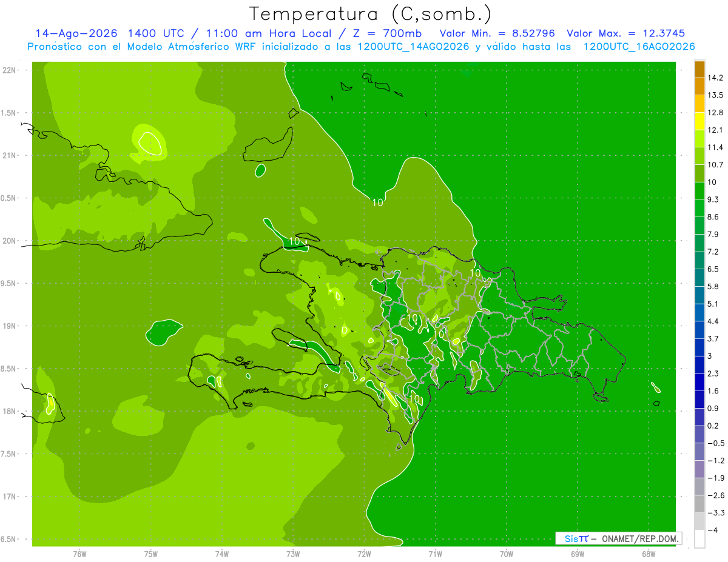Screen dimensions: 728x562
Task: Pick the legend swatch between 10 and 10.7
Action: [699, 173]
